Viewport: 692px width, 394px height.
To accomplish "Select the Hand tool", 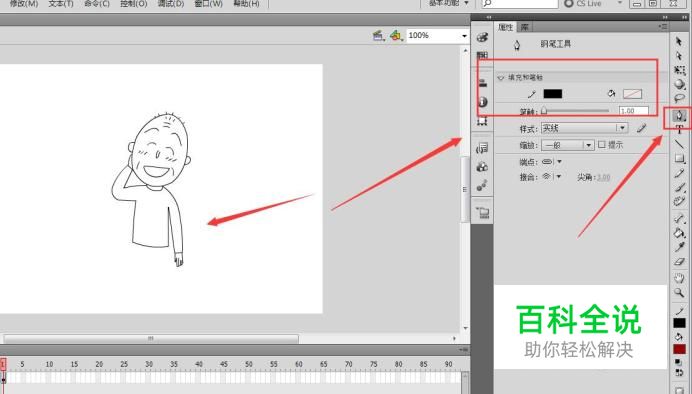I will [x=679, y=278].
